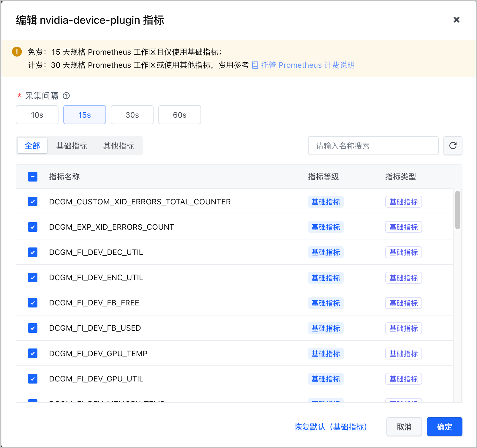Click metric name DCGM_FI_DEV_FB_FREE
Viewport: 477px width, 448px height.
pos(94,303)
